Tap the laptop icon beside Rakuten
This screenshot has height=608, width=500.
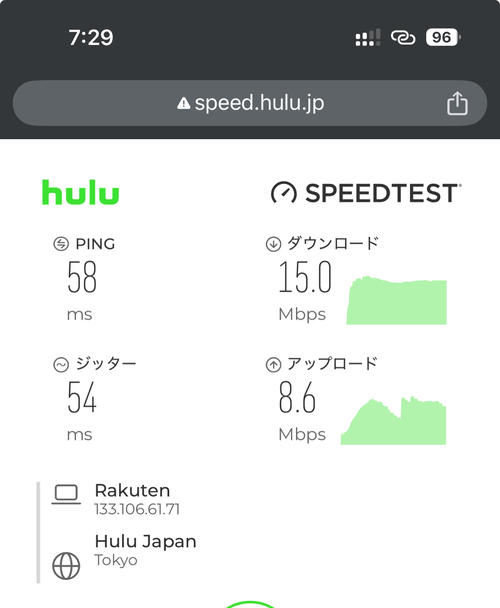pyautogui.click(x=66, y=495)
